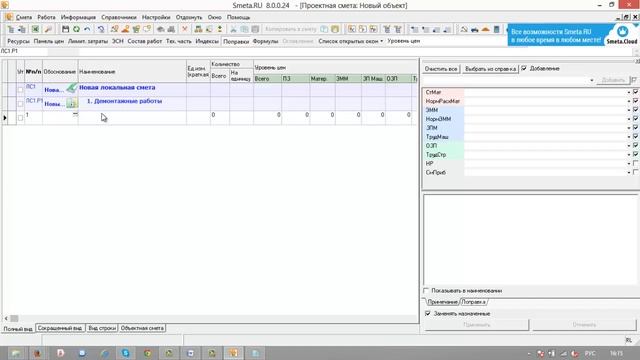Click the barrel icon after the hard-hat
The image size is (640, 360).
[496, 29]
